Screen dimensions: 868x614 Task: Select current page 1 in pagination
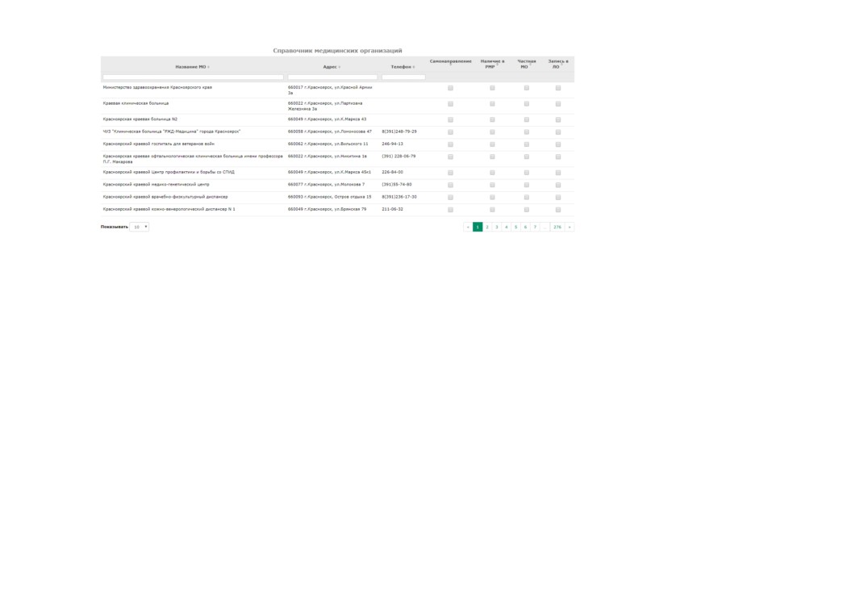[478, 227]
